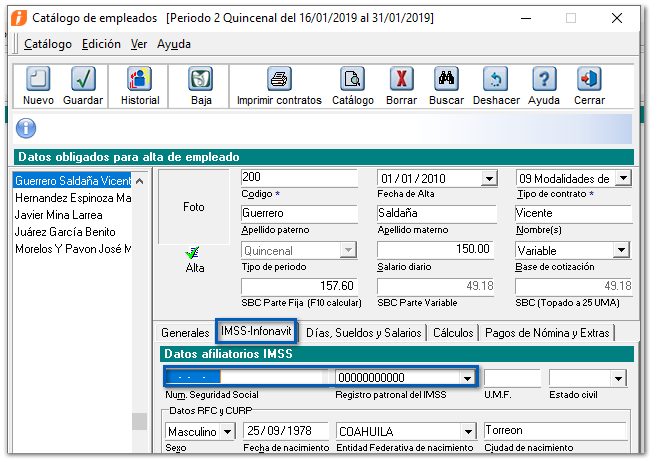Click the Foto picture button
Image resolution: width=665 pixels, height=462 pixels.
[194, 207]
